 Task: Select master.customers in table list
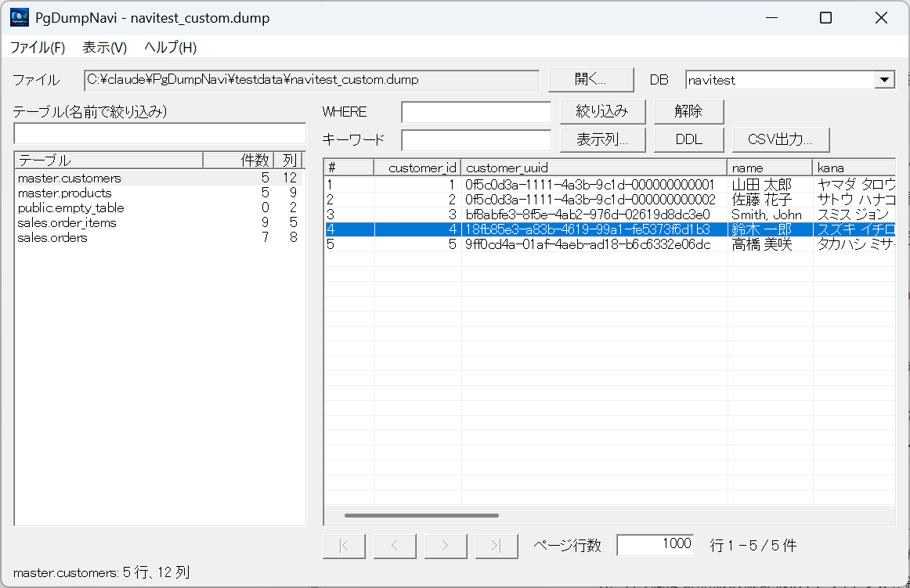pyautogui.click(x=158, y=179)
